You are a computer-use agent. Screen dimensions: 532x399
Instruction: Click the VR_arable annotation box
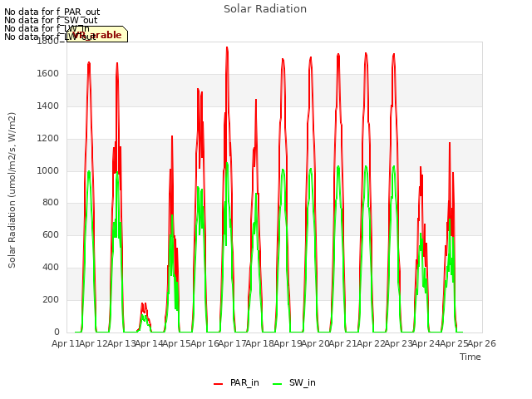click(97, 34)
